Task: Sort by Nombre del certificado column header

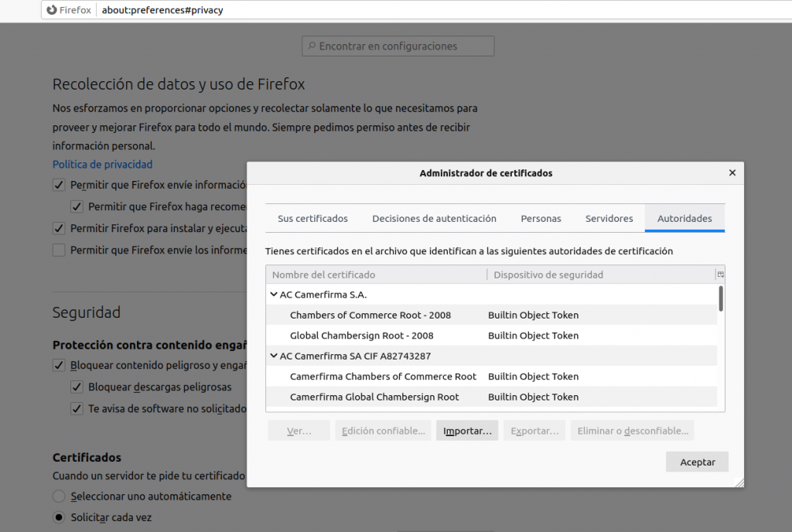Action: pyautogui.click(x=377, y=275)
